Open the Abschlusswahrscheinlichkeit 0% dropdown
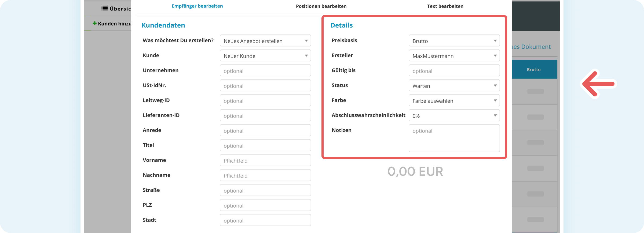Screen dimensions: 644x233 (454, 116)
